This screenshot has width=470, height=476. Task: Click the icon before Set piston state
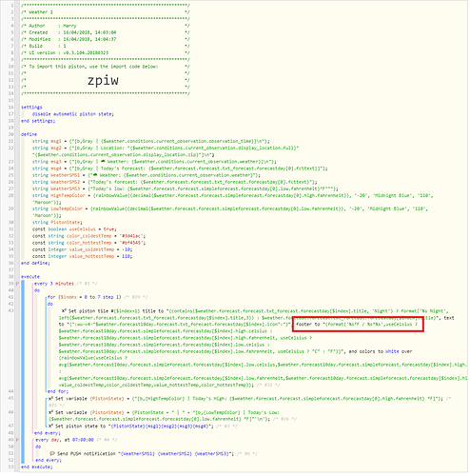tap(51, 426)
